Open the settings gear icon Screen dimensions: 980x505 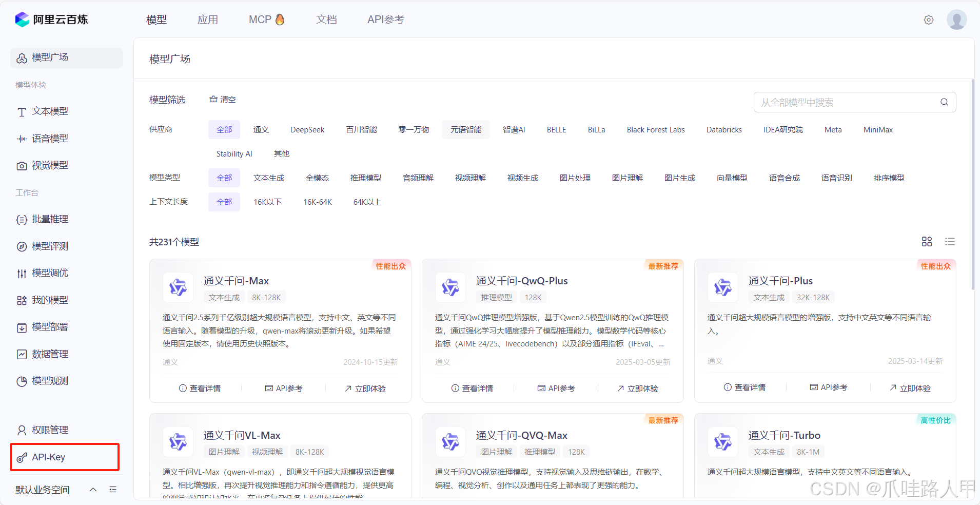tap(928, 20)
